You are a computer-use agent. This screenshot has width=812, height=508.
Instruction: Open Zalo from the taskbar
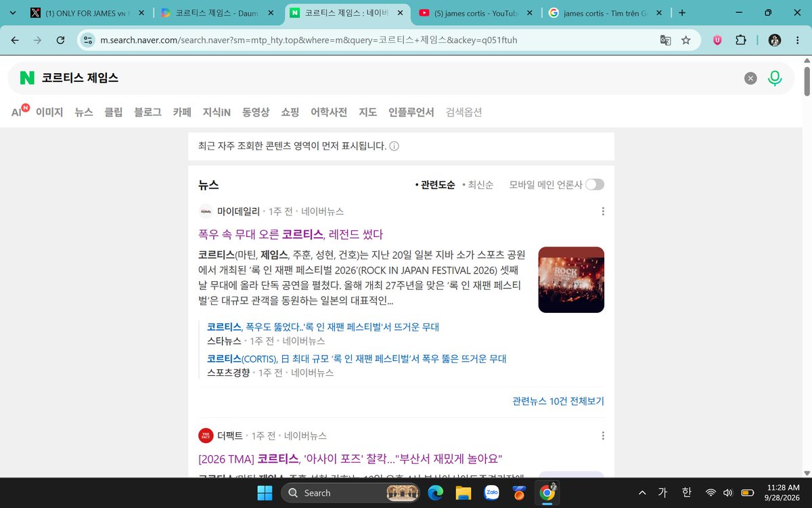492,493
